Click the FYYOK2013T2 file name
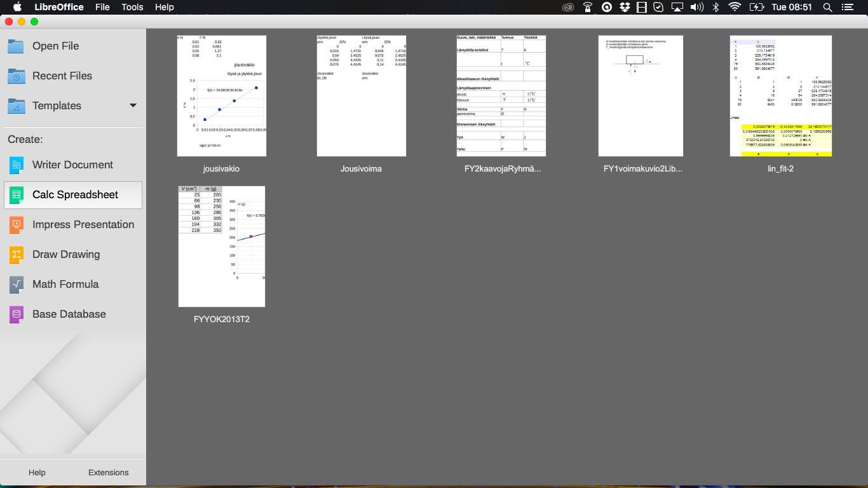868x488 pixels. (222, 320)
